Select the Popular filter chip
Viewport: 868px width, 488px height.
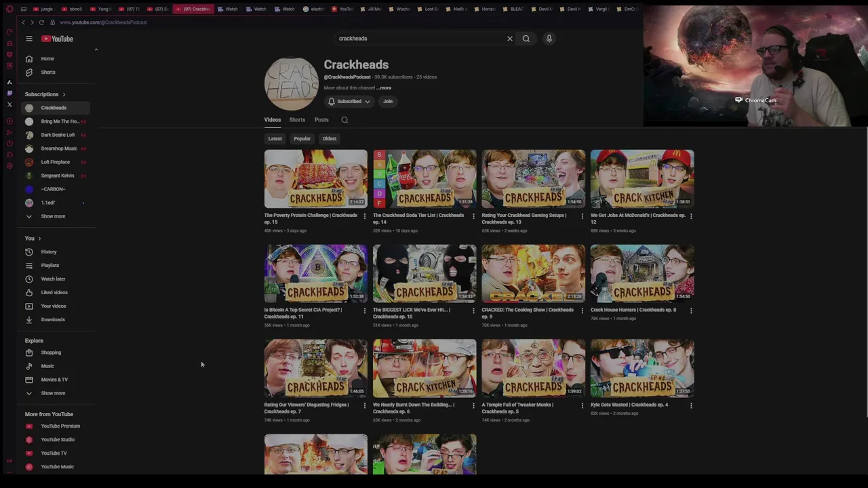[x=302, y=139]
